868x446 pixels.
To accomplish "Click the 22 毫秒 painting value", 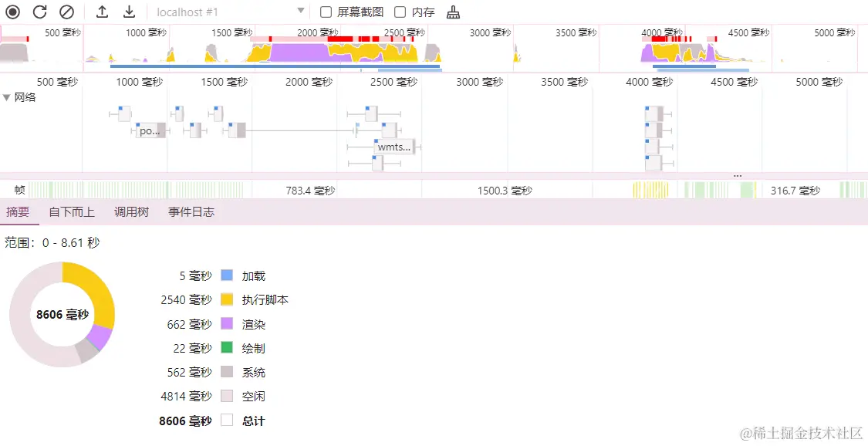I will tap(193, 348).
